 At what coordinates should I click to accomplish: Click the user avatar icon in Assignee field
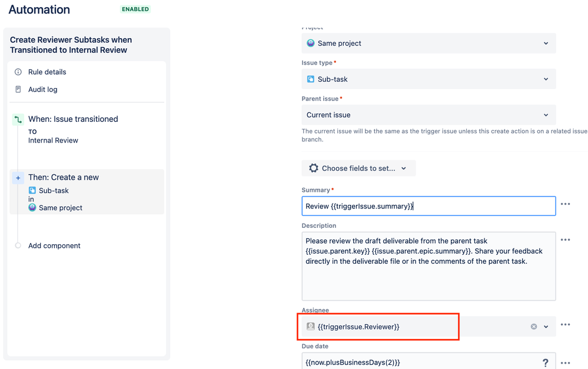pos(311,327)
